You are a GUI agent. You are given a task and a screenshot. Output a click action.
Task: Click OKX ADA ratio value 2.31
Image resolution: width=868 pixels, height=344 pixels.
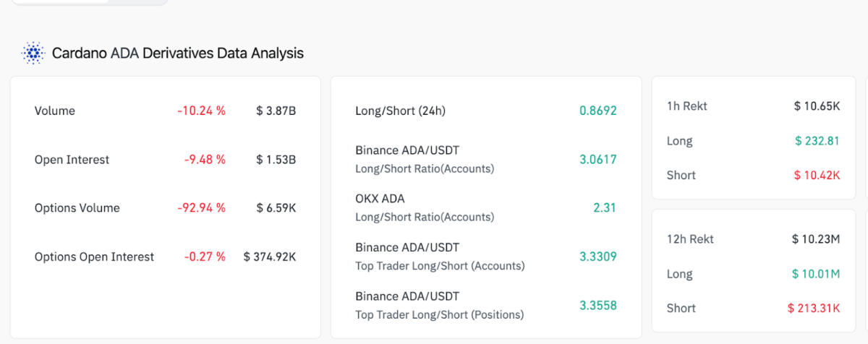tap(605, 208)
